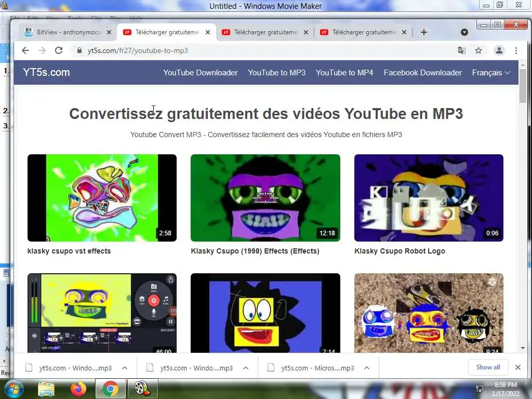Open the 46:00 video editor thumbnail

tap(102, 313)
